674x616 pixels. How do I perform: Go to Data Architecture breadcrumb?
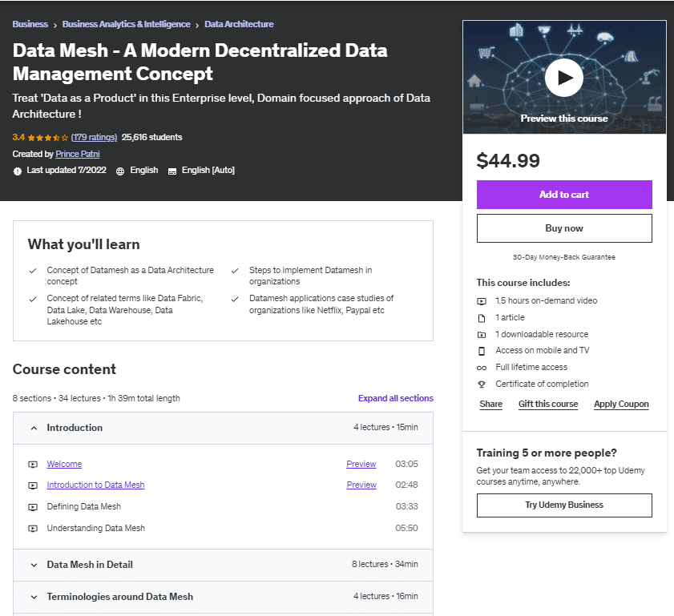point(239,24)
